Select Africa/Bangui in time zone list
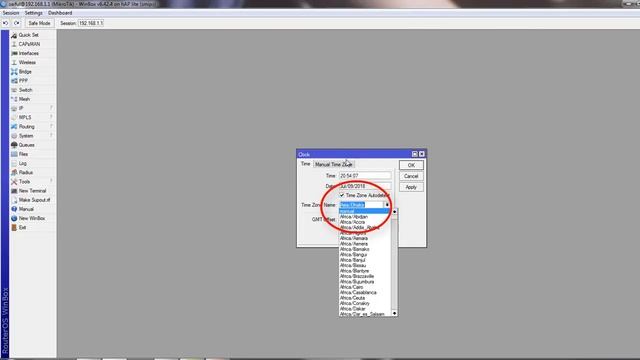Image resolution: width=640 pixels, height=360 pixels. 364,255
